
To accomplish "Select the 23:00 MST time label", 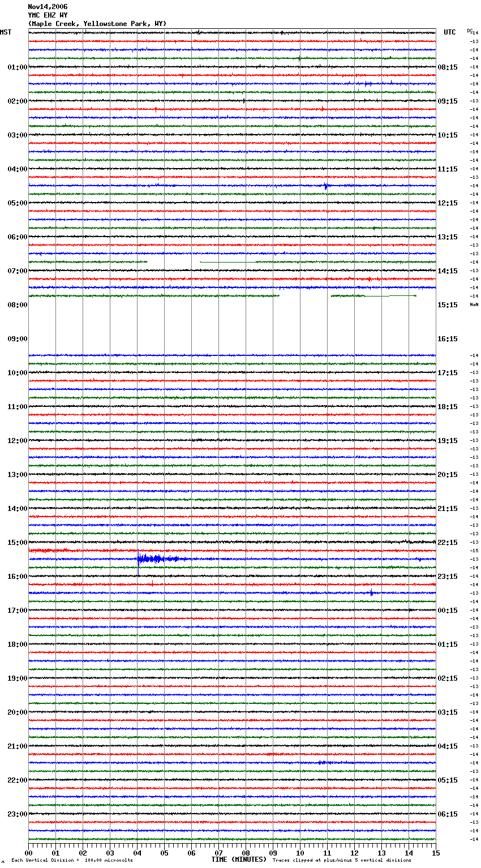I will pos(18,814).
